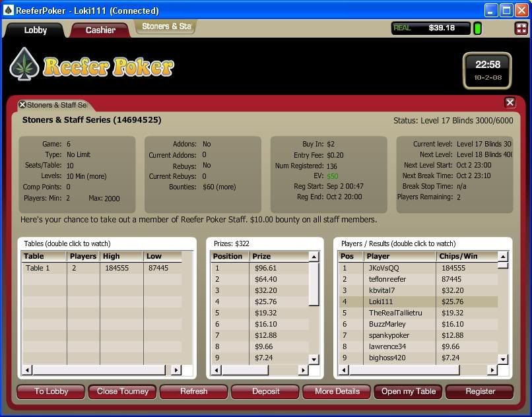Click the Register button
This screenshot has height=417, width=532.
click(480, 391)
